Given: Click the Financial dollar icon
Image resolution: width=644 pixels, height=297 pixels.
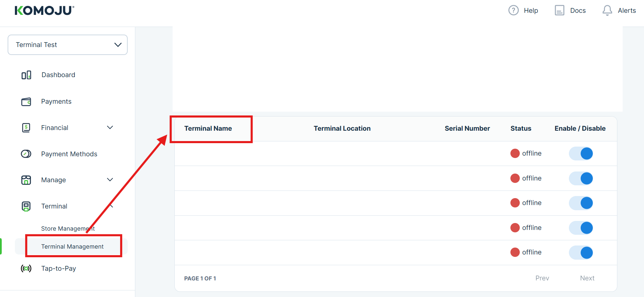Looking at the screenshot, I should [26, 128].
